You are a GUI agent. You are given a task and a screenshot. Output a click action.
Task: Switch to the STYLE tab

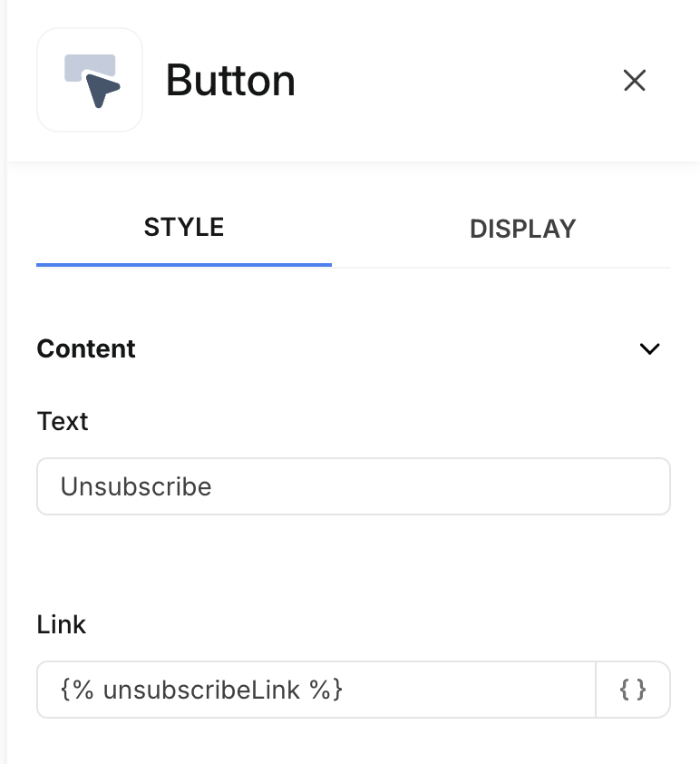(x=184, y=227)
